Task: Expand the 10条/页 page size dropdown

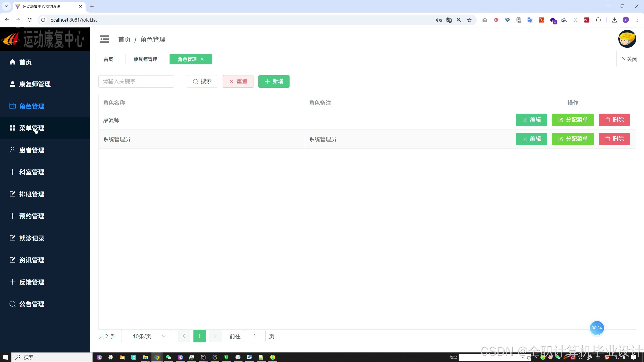Action: coord(146,336)
